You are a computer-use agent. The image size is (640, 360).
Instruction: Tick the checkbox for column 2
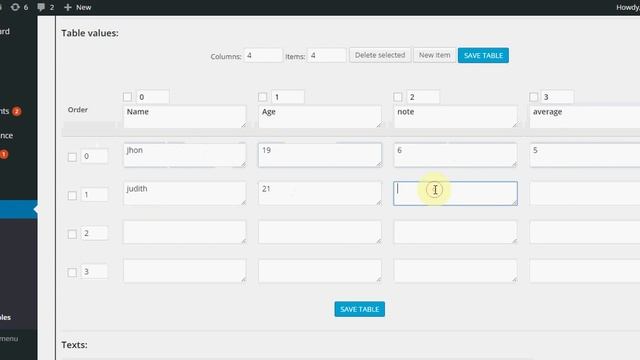click(398, 97)
